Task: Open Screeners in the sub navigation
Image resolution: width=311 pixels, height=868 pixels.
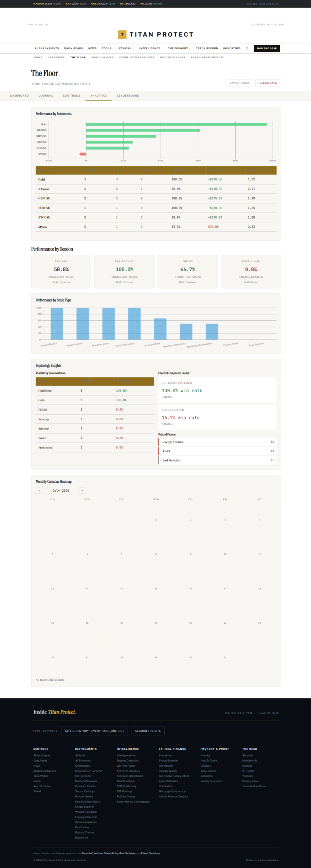Action: pyautogui.click(x=56, y=58)
